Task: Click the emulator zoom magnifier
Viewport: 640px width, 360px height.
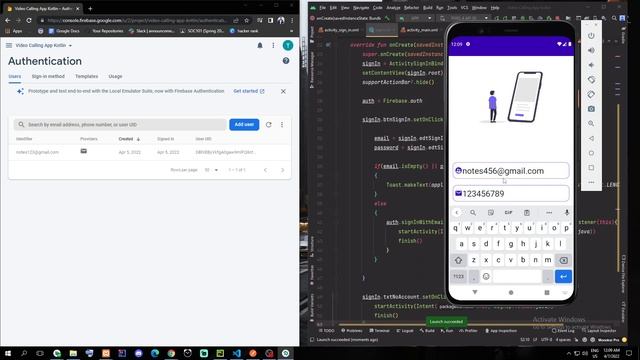Action: (591, 124)
